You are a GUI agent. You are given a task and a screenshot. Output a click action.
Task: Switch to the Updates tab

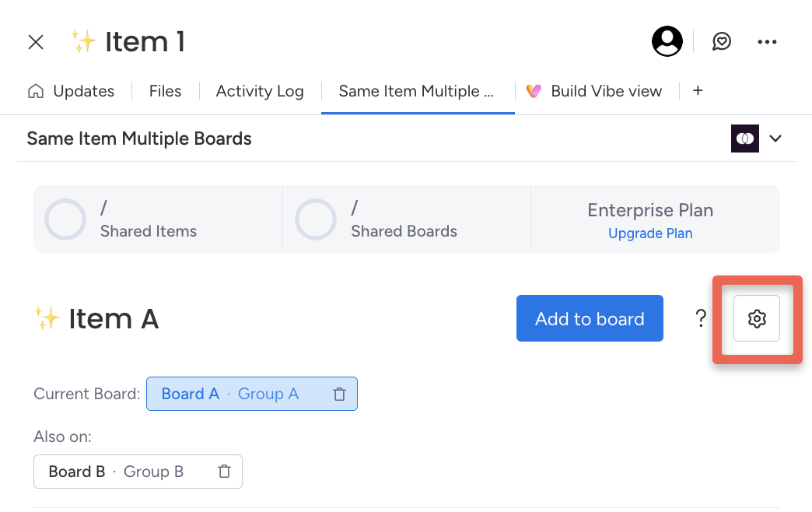[71, 91]
